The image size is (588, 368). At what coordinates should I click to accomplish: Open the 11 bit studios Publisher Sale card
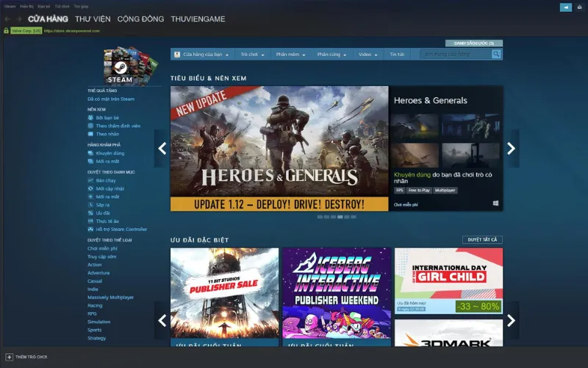(225, 297)
